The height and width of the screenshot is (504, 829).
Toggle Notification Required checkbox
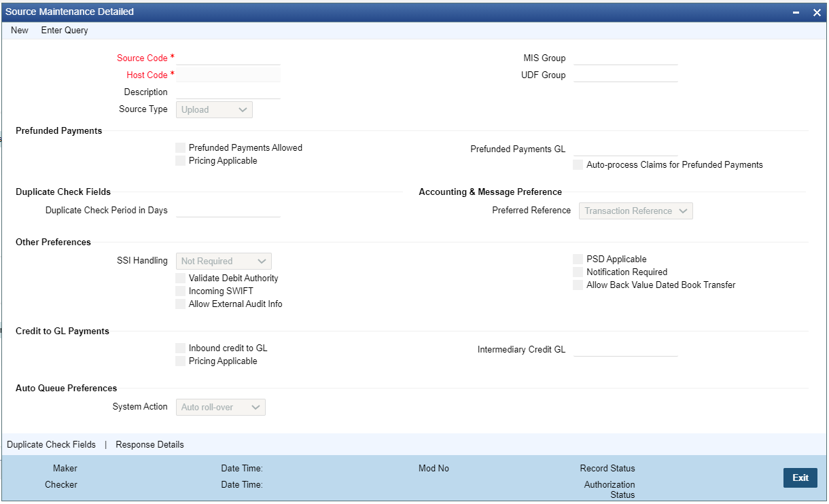[578, 272]
